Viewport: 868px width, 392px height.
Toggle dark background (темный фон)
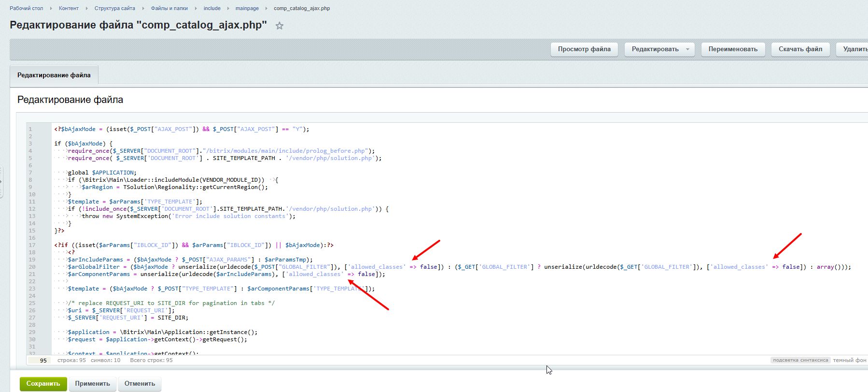pos(849,360)
